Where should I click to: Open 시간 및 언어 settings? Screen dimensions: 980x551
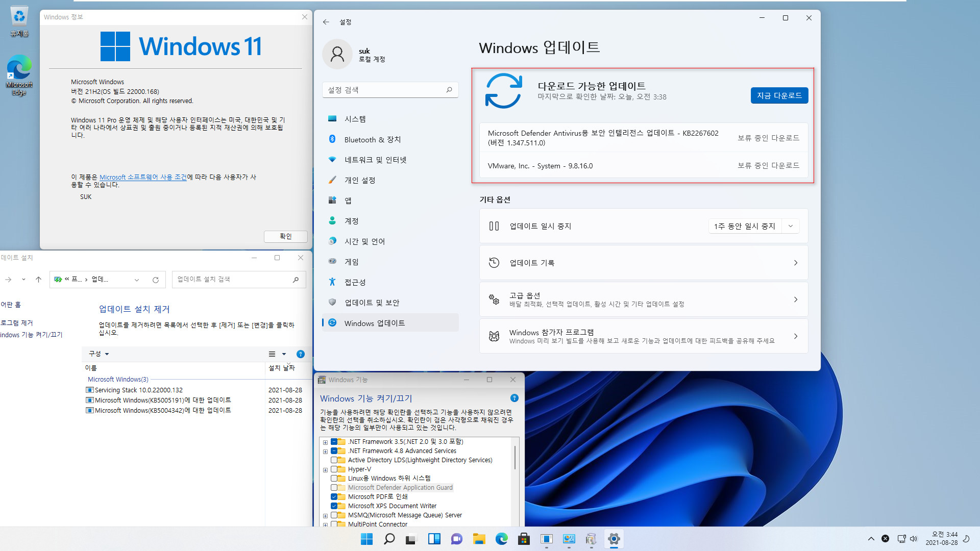[390, 241]
